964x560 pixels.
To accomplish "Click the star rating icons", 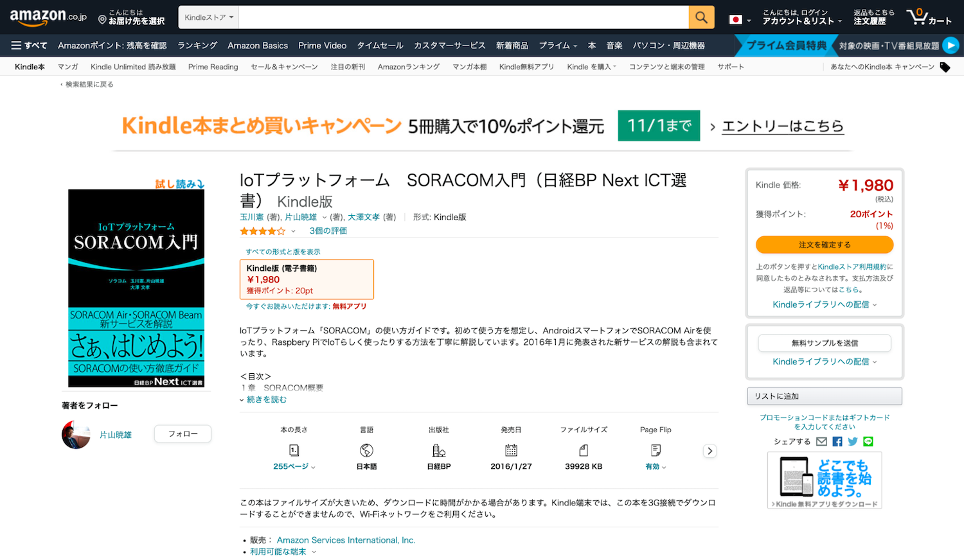I will pos(262,231).
